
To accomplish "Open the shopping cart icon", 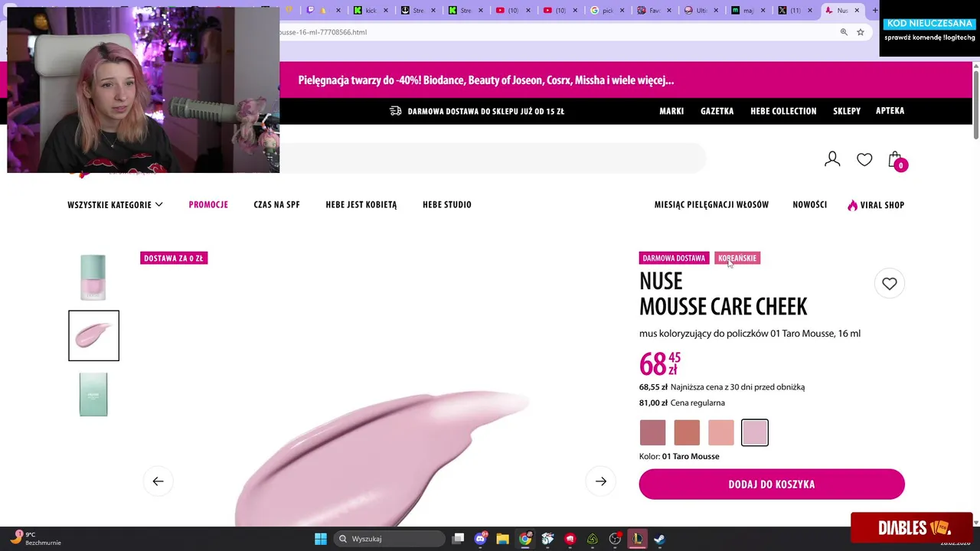I will (x=895, y=159).
